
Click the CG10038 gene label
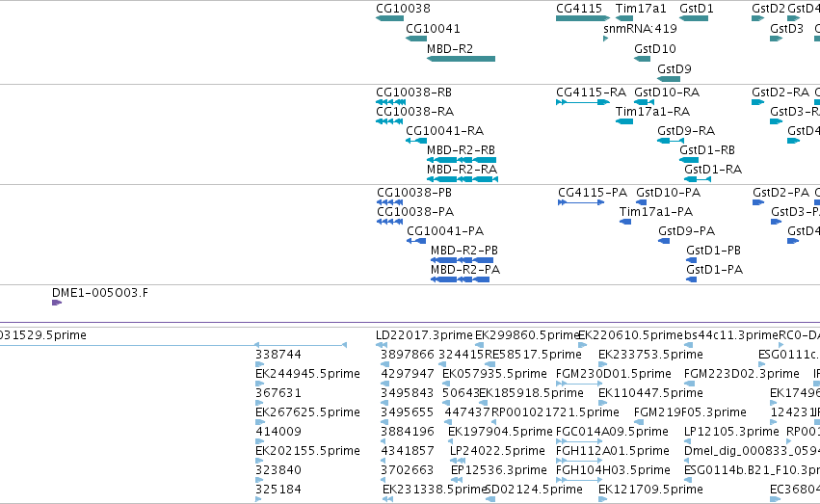[x=403, y=9]
